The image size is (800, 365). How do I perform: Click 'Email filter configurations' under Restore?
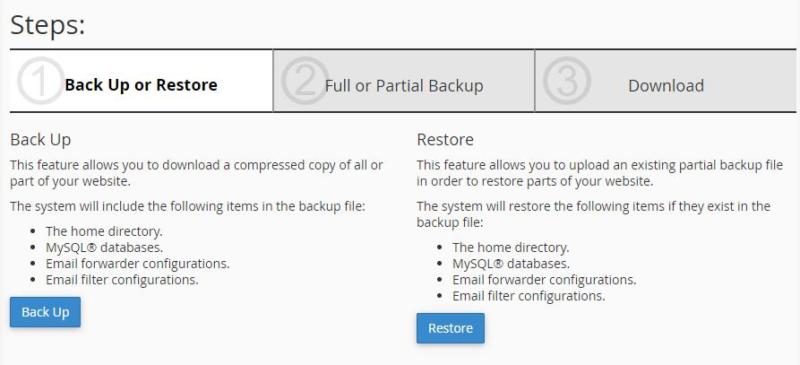click(x=529, y=297)
